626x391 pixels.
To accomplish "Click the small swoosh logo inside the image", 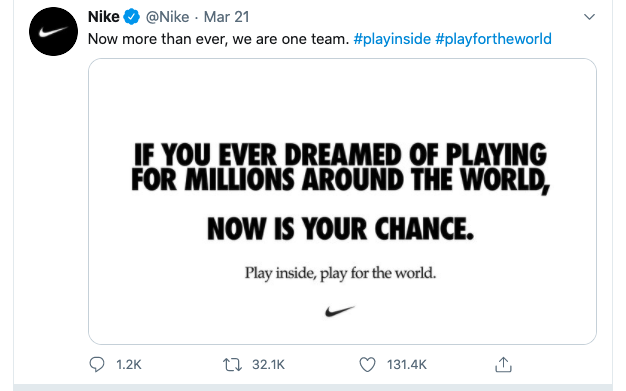I will [x=340, y=311].
